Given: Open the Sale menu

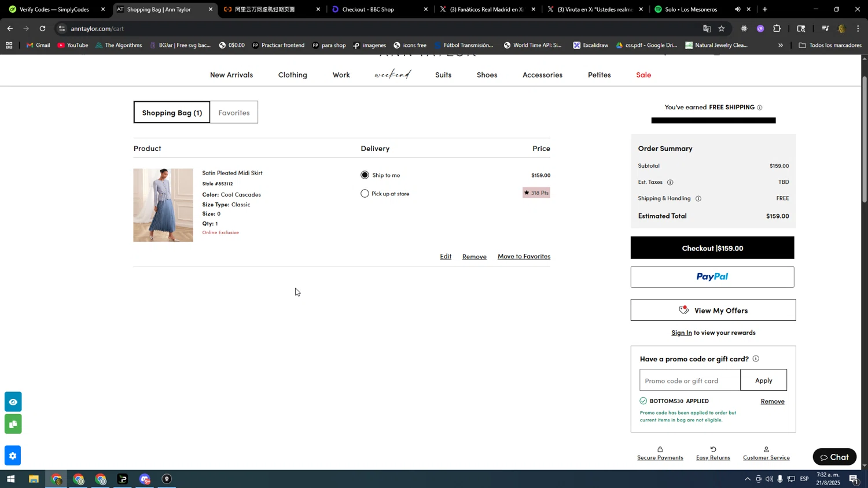Looking at the screenshot, I should 644,75.
